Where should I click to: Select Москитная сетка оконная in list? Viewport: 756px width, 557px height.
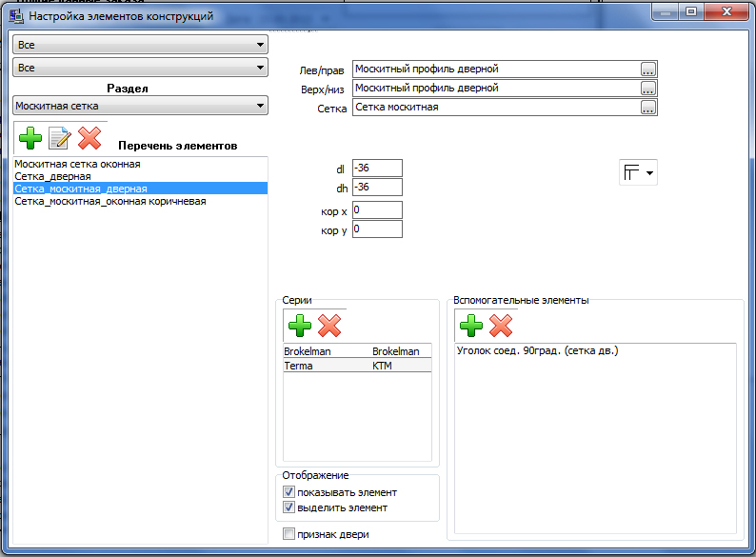coord(140,164)
